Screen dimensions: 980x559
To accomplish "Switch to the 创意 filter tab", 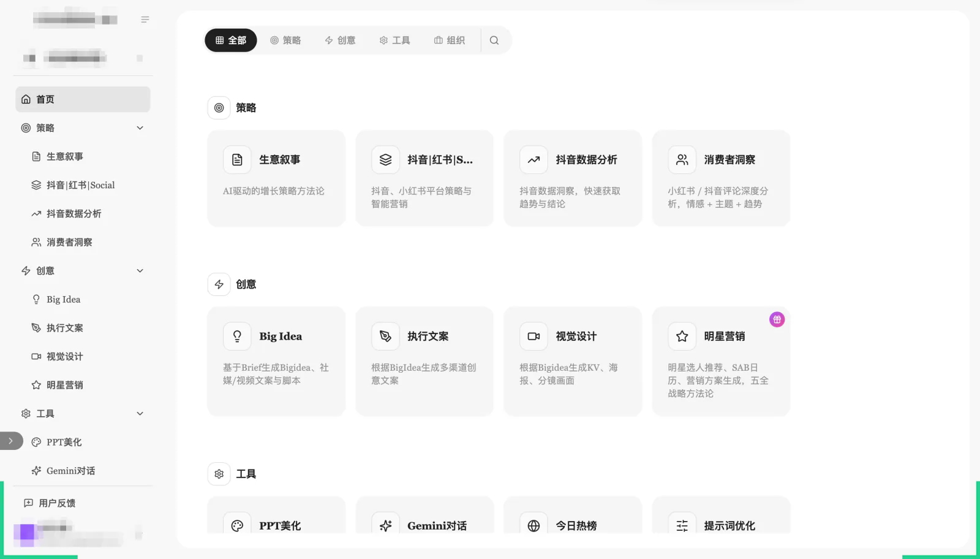I will [x=340, y=40].
